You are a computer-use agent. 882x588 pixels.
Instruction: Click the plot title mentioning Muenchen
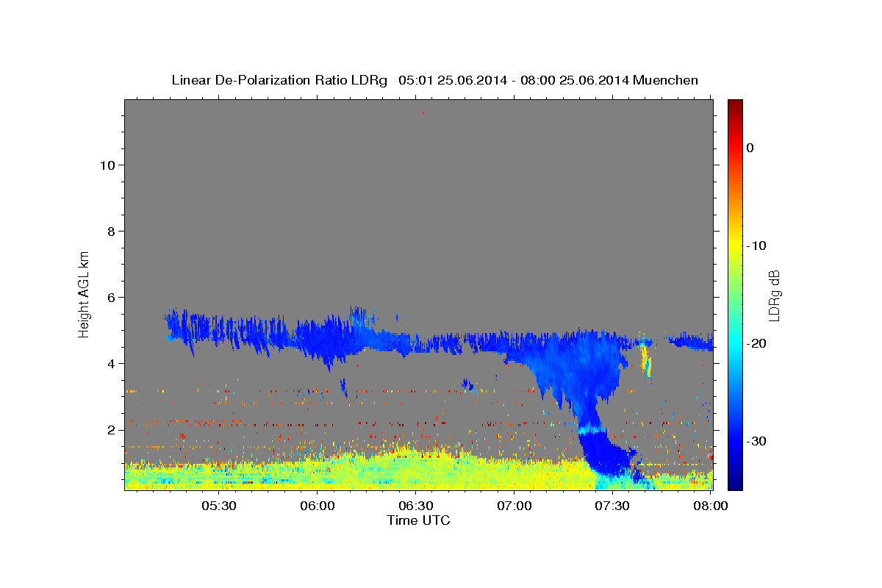coord(434,80)
